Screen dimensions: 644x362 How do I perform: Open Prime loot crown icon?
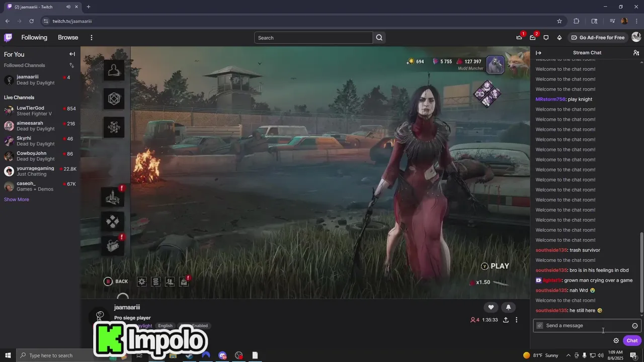coord(519,37)
